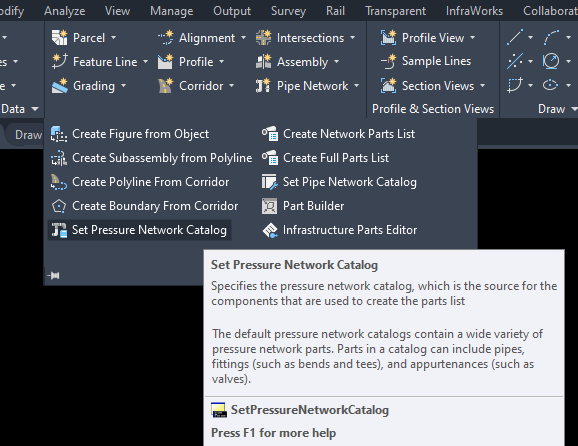Open the Analyze ribbon tab
Viewport: 578px width, 446px height.
pos(65,11)
